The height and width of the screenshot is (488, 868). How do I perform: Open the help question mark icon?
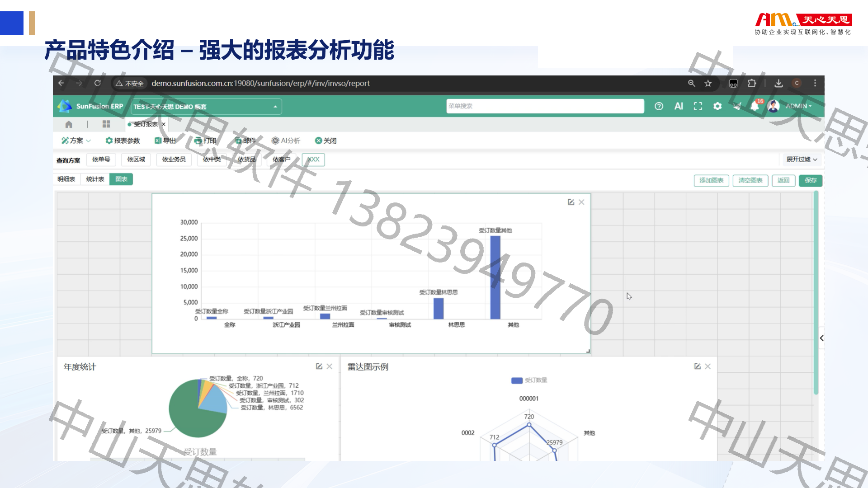pos(659,106)
